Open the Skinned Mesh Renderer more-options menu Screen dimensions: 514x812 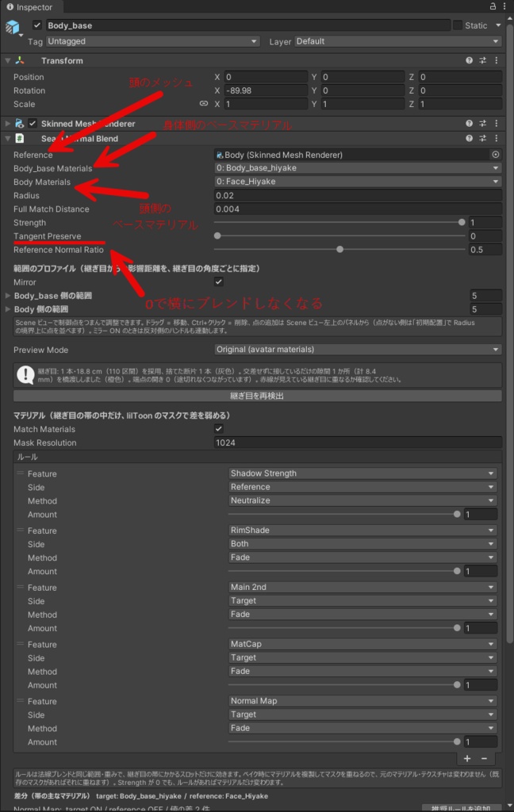(x=497, y=123)
